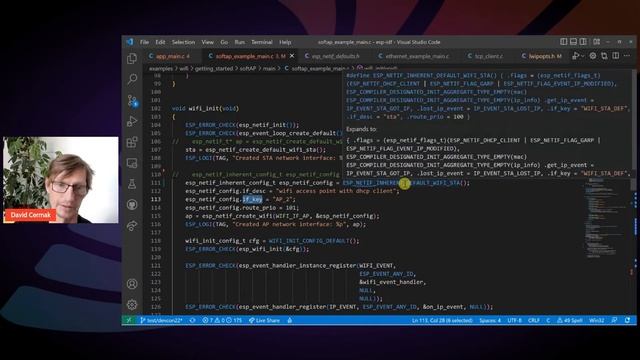640x360 pixels.
Task: Split the editor to the right
Action: tap(616, 56)
